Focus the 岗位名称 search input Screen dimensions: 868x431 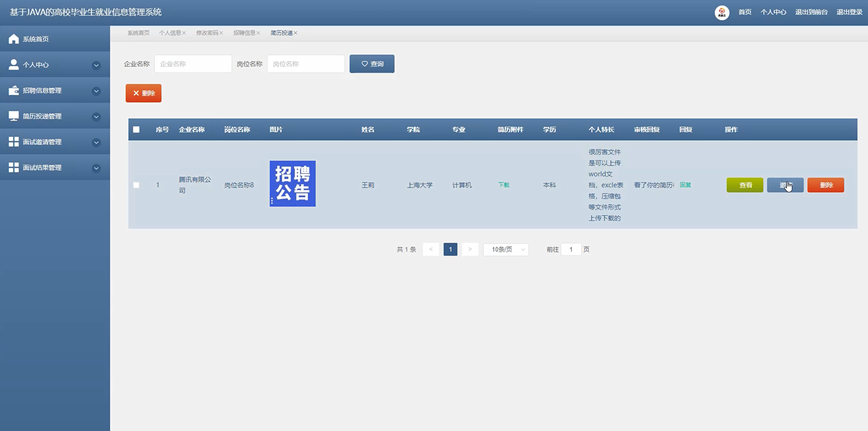tap(306, 64)
